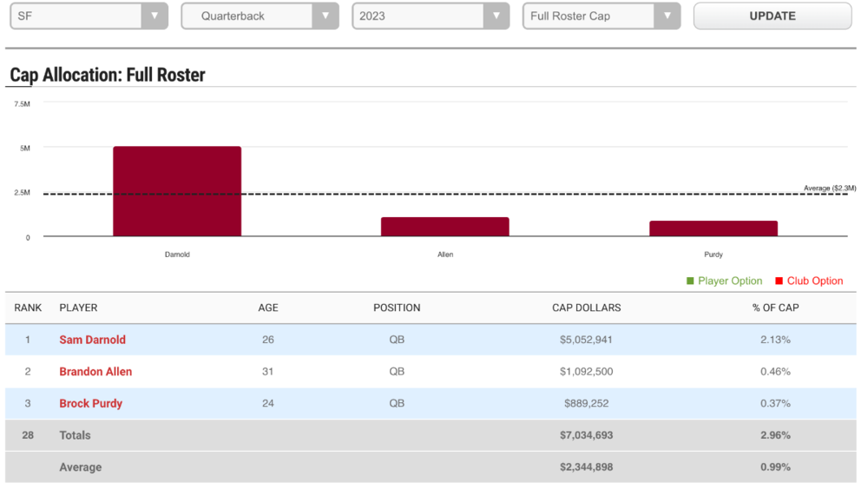
Task: Click the Allen bar in chart
Action: 444,227
